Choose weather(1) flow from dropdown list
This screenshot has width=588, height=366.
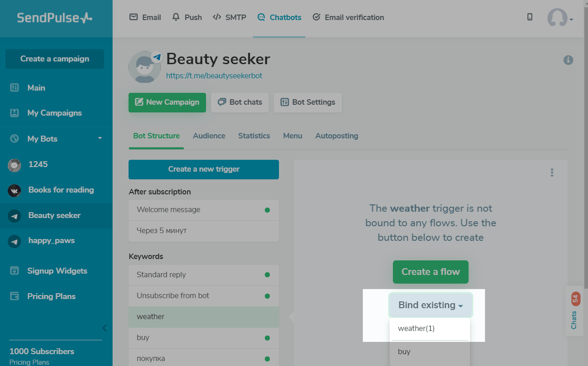(x=416, y=328)
